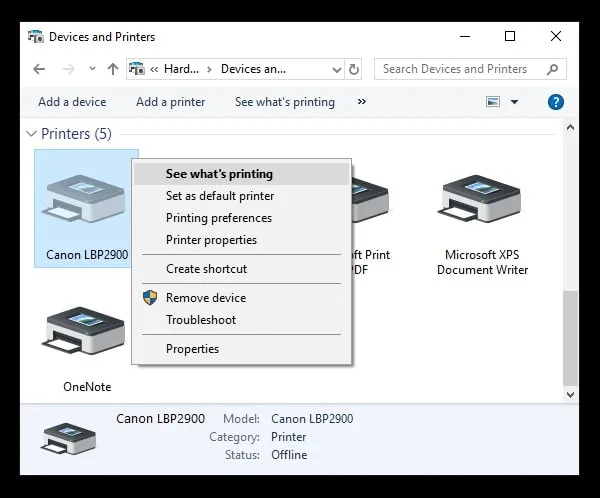
Task: Click 'Remove device' in context menu
Action: (205, 298)
